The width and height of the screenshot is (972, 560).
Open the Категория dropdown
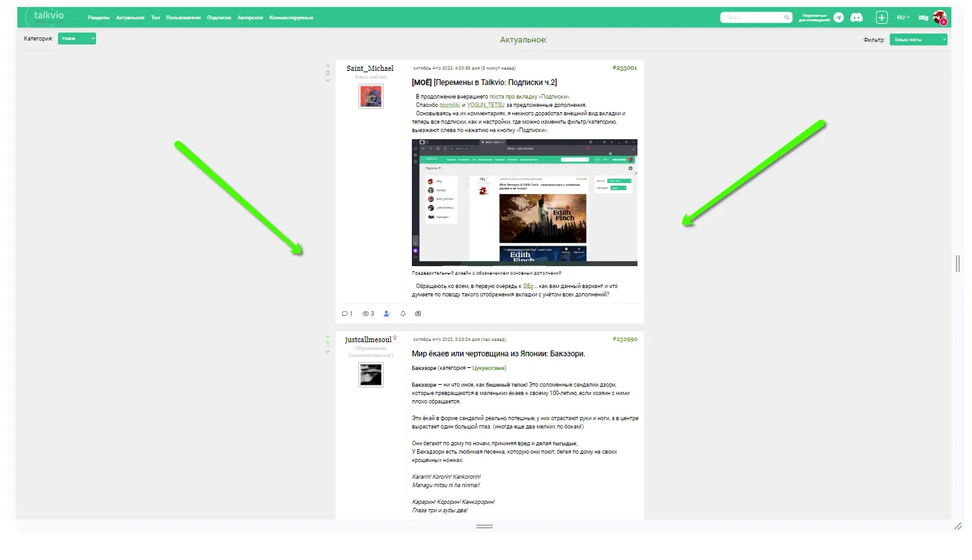pos(77,39)
